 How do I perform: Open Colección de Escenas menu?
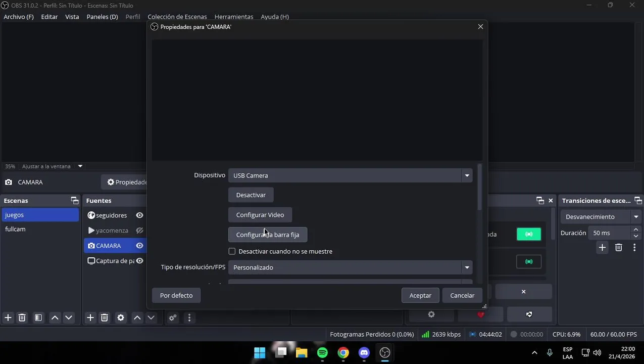coord(177,17)
